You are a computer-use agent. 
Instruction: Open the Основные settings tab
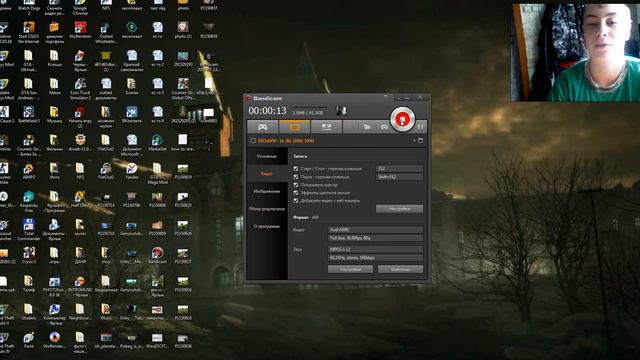[x=267, y=156]
